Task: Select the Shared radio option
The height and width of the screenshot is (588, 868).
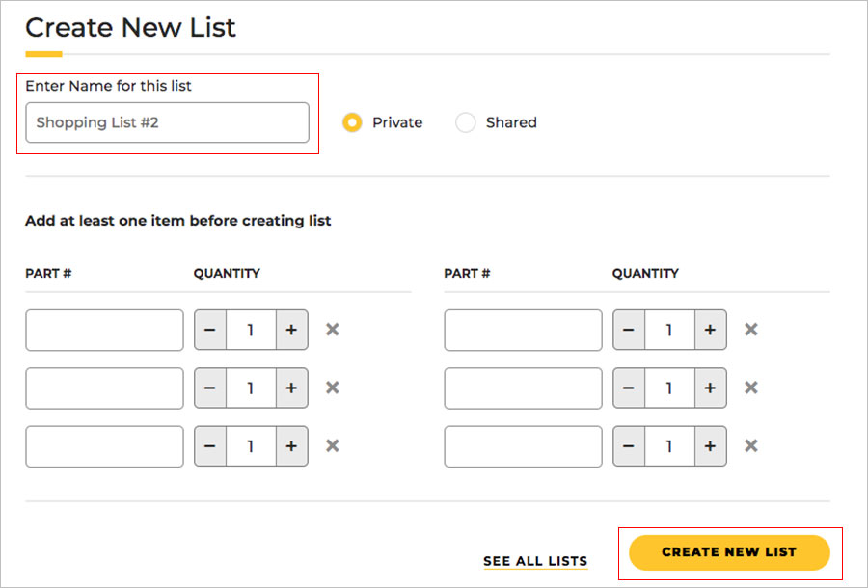Action: [466, 122]
